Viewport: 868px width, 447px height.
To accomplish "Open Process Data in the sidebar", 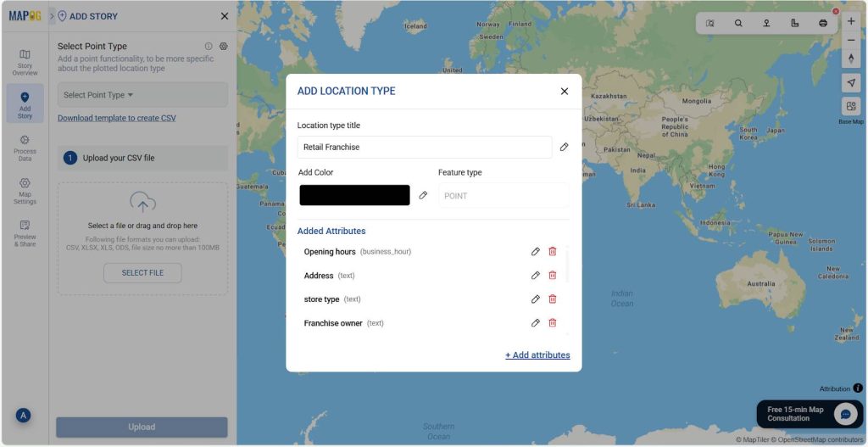I will [25, 148].
